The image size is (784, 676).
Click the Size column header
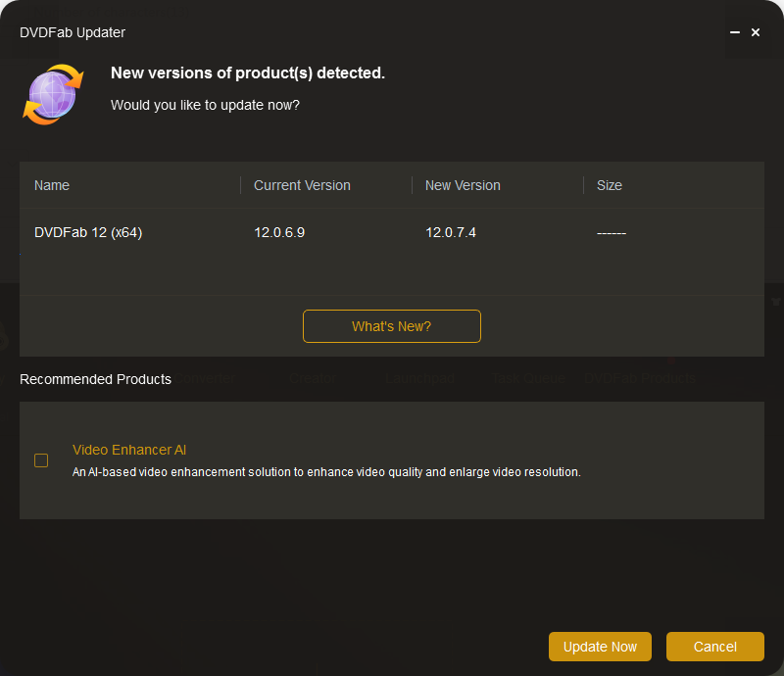pos(610,185)
